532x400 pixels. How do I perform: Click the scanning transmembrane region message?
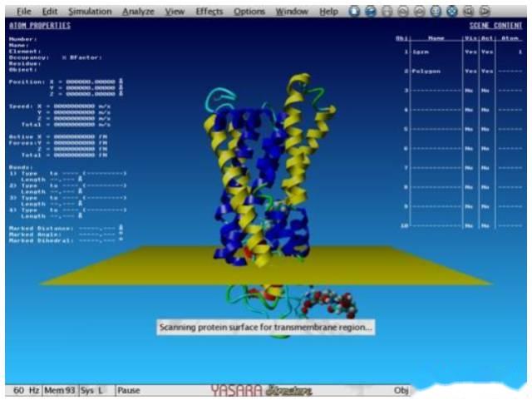tap(266, 328)
